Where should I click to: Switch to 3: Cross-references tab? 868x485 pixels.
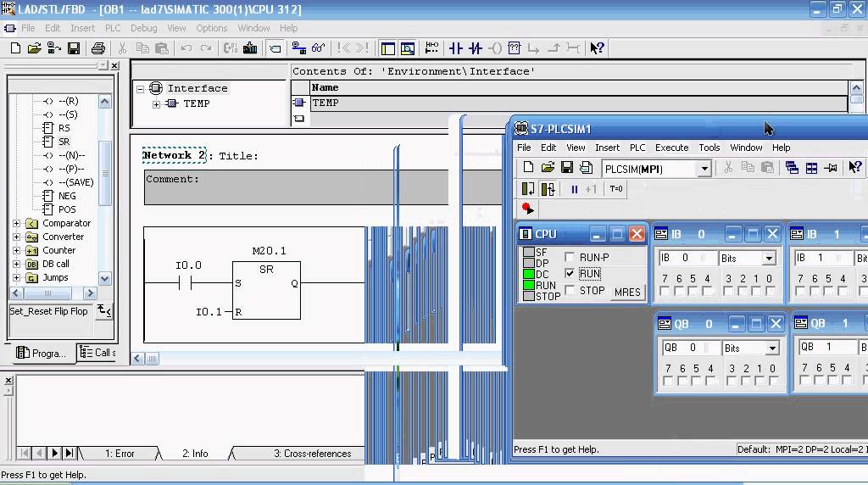[312, 454]
